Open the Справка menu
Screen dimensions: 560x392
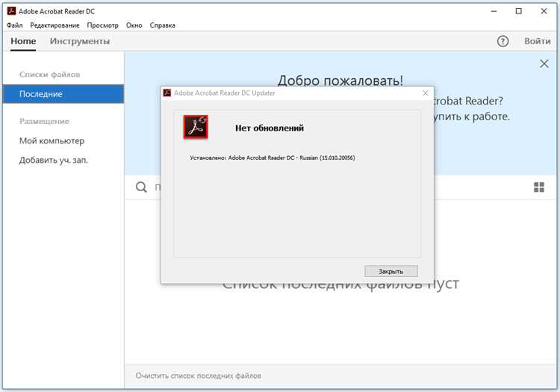tap(163, 25)
